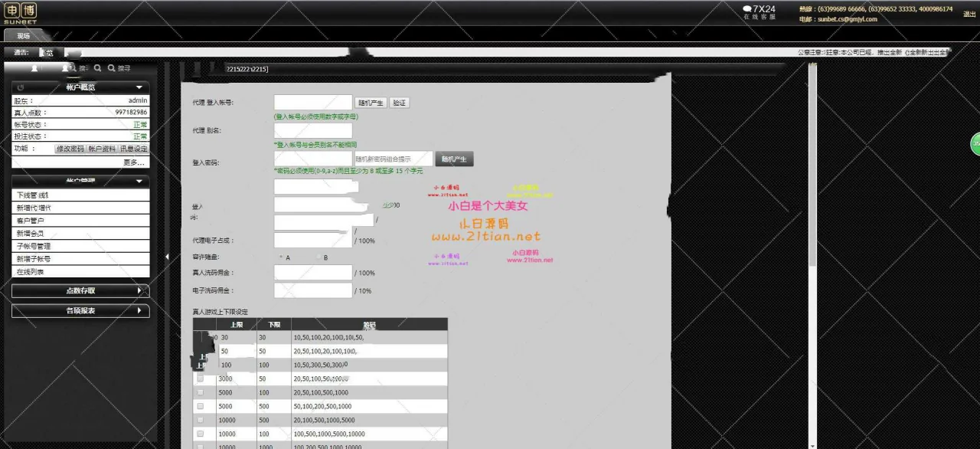980x449 pixels.
Task: Switch to the 现场 tab
Action: pos(24,36)
